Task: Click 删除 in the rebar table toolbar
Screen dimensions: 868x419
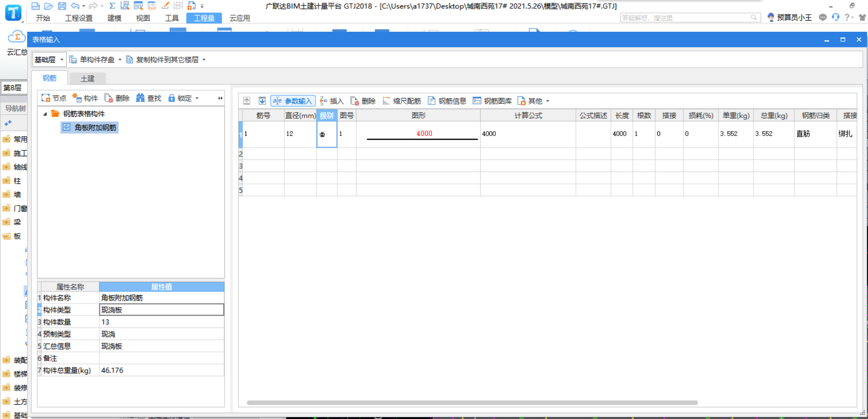Action: click(363, 101)
